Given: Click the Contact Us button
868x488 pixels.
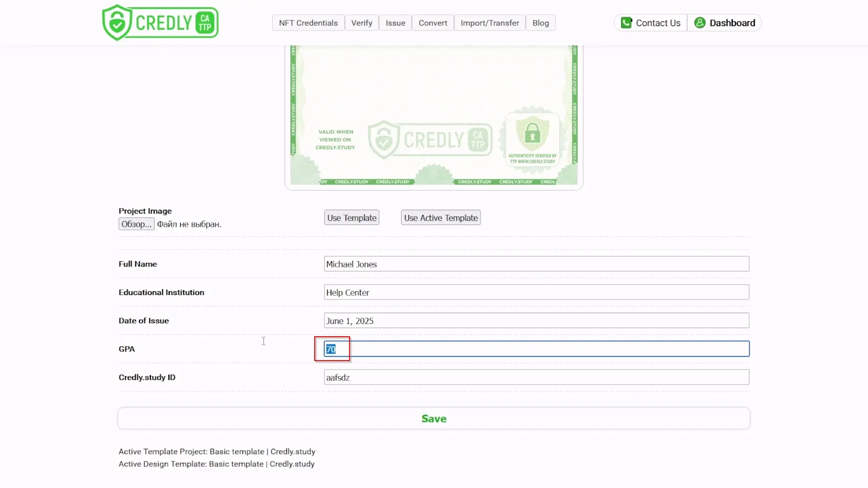Looking at the screenshot, I should (651, 23).
